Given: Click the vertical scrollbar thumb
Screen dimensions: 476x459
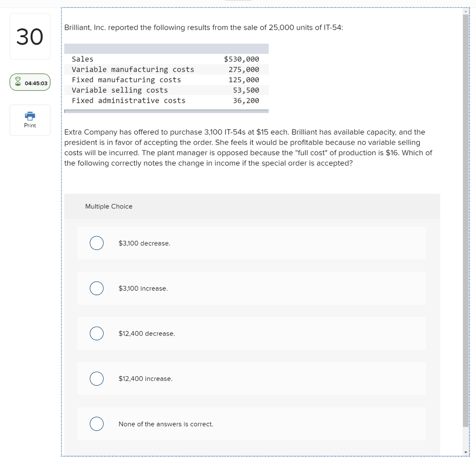Looking at the screenshot, I should pyautogui.click(x=466, y=221).
